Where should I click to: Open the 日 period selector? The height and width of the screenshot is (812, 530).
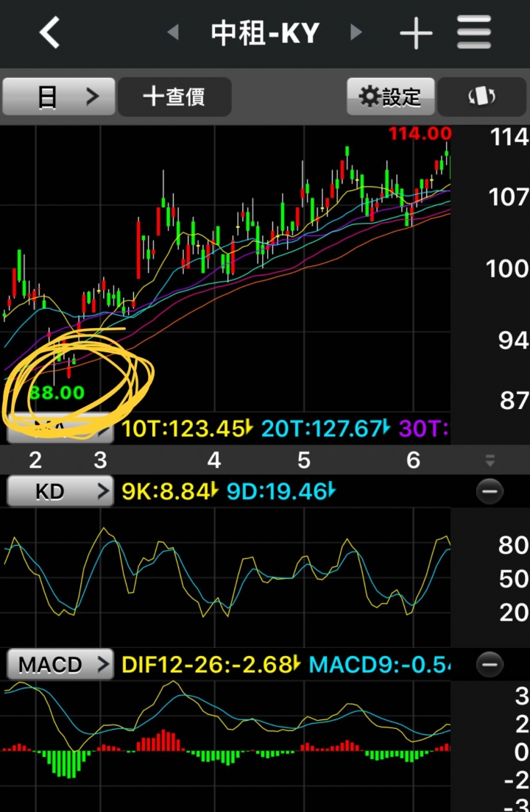click(x=59, y=96)
